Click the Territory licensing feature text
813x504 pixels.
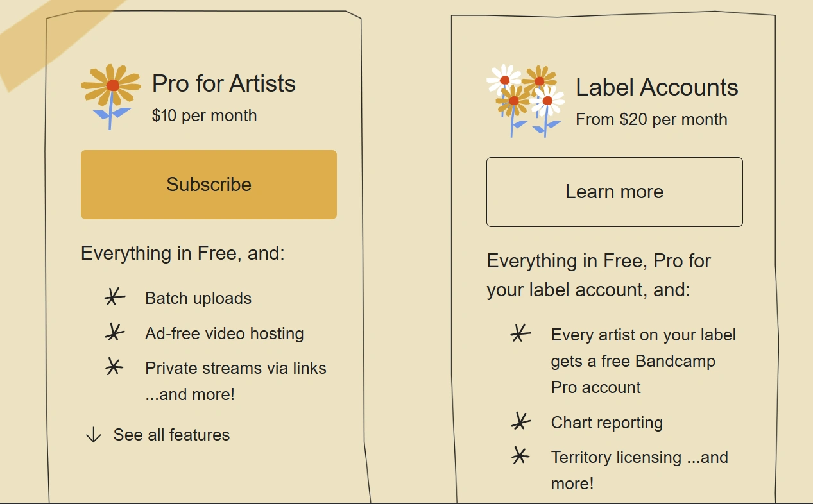[616, 457]
